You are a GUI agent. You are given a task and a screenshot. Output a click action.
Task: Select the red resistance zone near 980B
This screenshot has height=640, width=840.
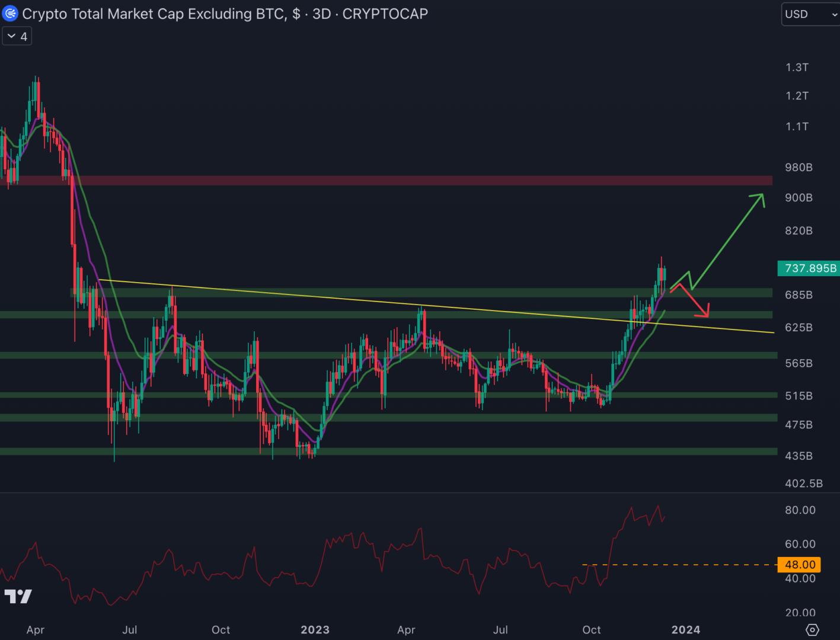pyautogui.click(x=415, y=180)
